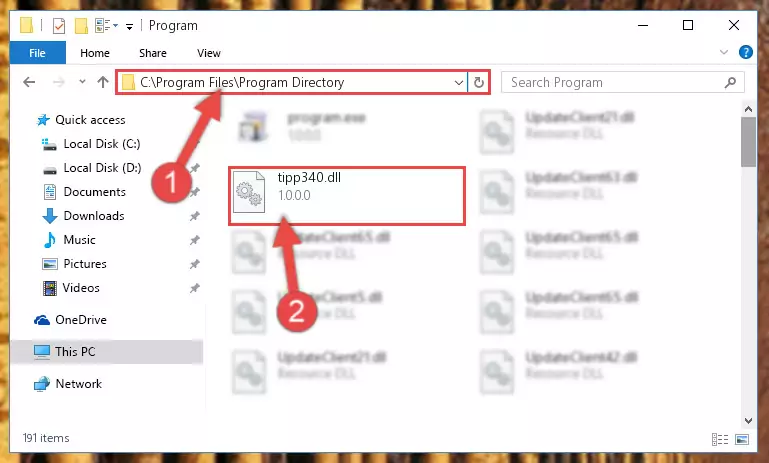The image size is (769, 463).
Task: Click the Back navigation arrow
Action: [x=29, y=82]
